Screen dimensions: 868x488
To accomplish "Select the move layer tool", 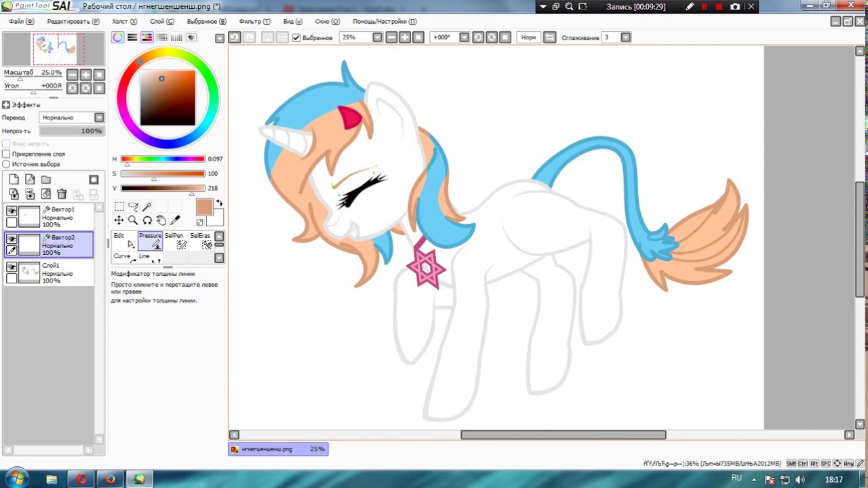I will click(x=119, y=220).
